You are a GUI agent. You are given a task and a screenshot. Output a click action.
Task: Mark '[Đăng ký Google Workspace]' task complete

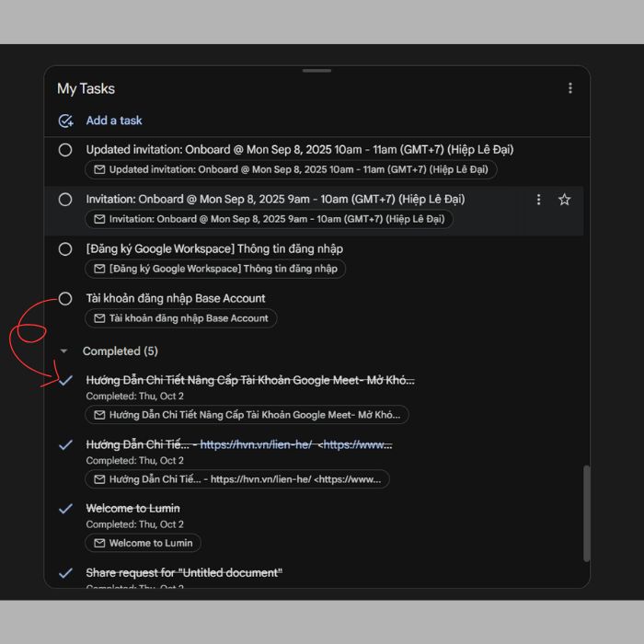pos(65,249)
